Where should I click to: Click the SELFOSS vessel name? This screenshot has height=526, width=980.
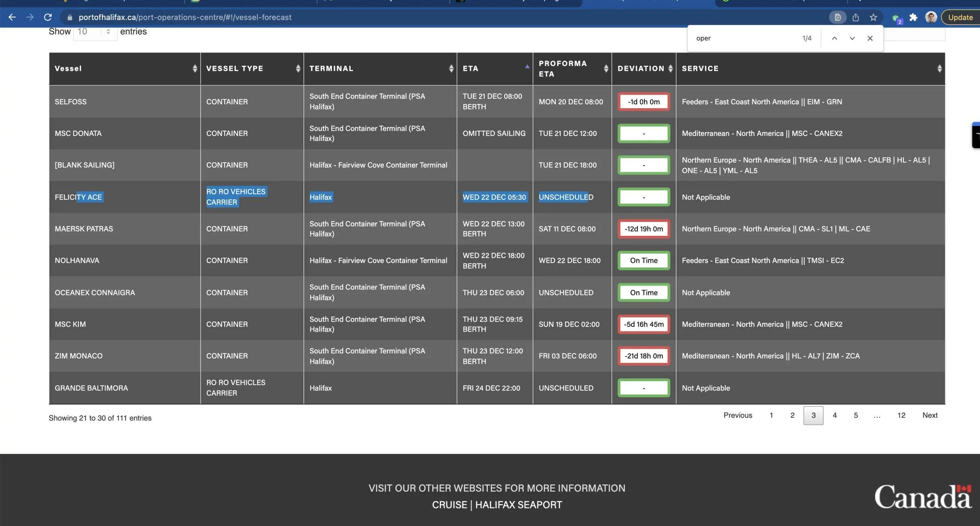coord(71,102)
